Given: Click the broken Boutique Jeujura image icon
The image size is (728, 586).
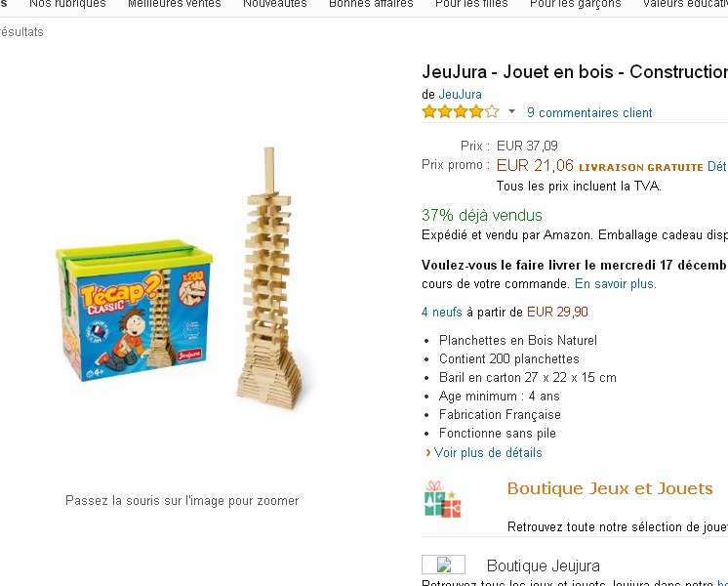Looking at the screenshot, I should point(443,565).
